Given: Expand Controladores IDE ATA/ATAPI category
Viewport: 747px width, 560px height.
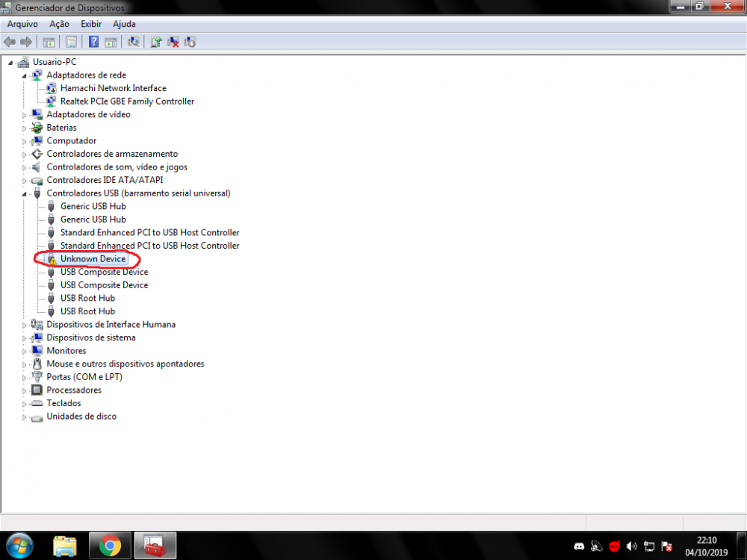Looking at the screenshot, I should coord(25,181).
